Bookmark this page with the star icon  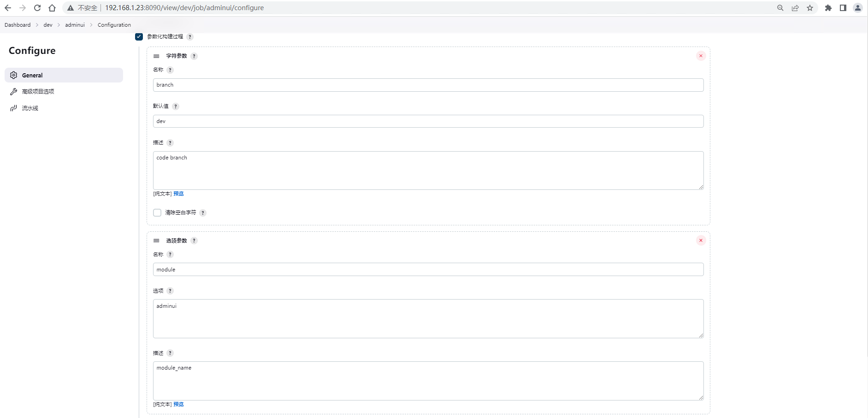[810, 8]
